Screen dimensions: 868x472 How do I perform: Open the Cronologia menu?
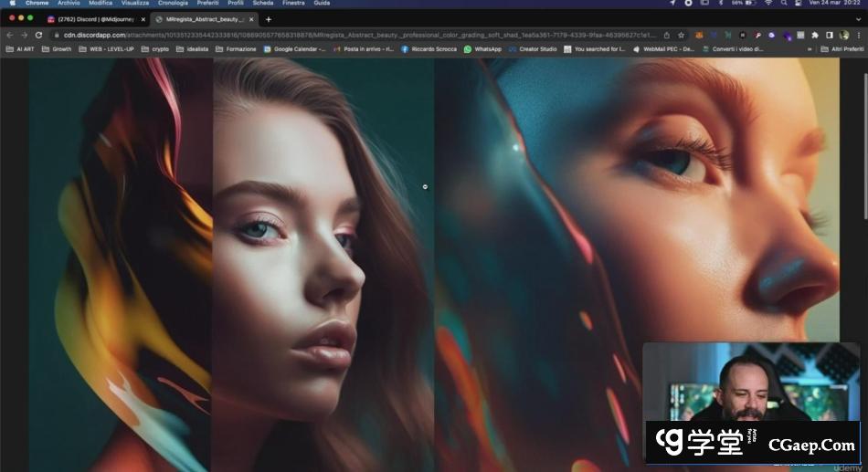click(x=173, y=4)
